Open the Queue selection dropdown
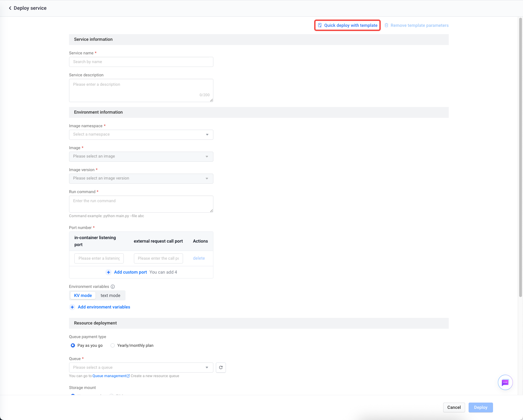The image size is (523, 420). 141,367
